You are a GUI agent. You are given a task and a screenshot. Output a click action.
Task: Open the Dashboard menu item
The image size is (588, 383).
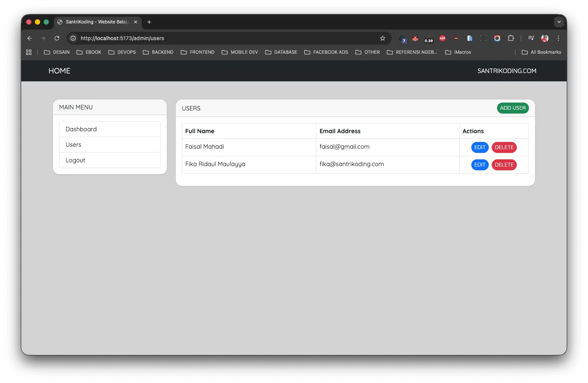pyautogui.click(x=110, y=129)
